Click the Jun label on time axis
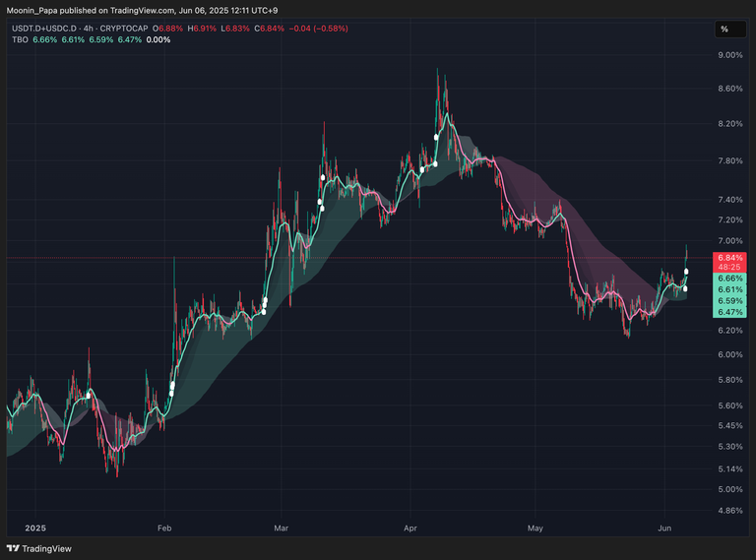 point(664,529)
